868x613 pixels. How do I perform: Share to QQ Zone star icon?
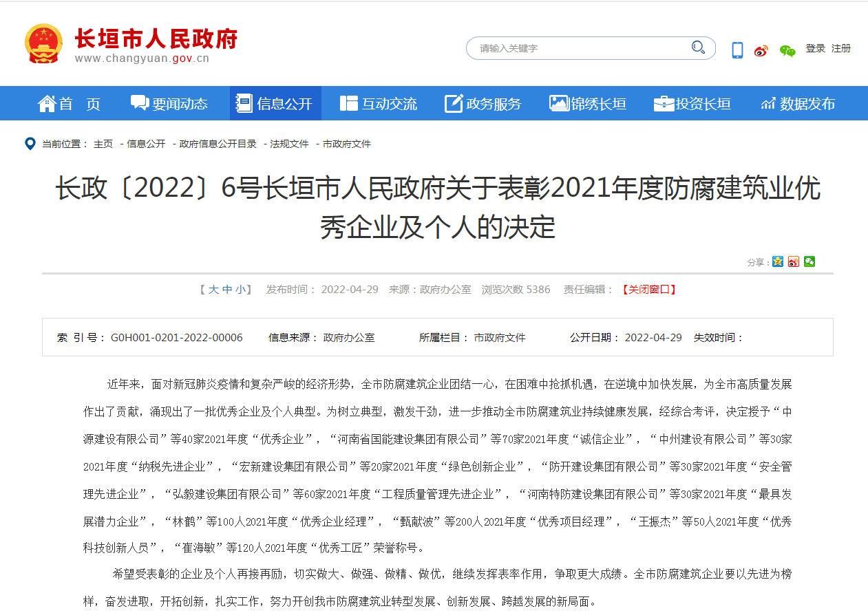tap(778, 261)
